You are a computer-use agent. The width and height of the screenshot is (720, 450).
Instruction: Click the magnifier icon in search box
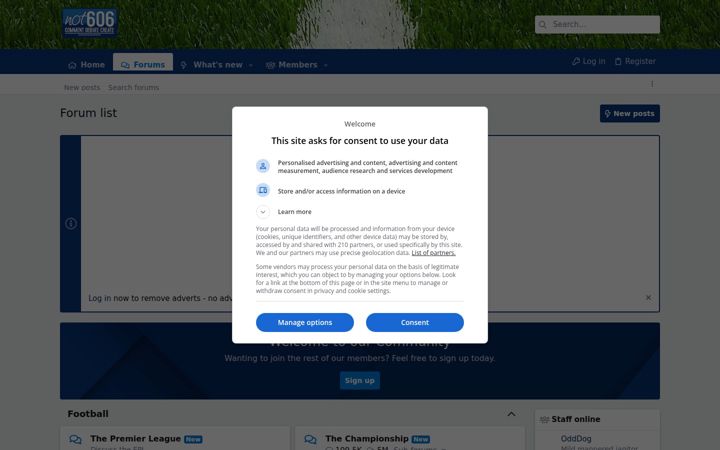tap(543, 24)
